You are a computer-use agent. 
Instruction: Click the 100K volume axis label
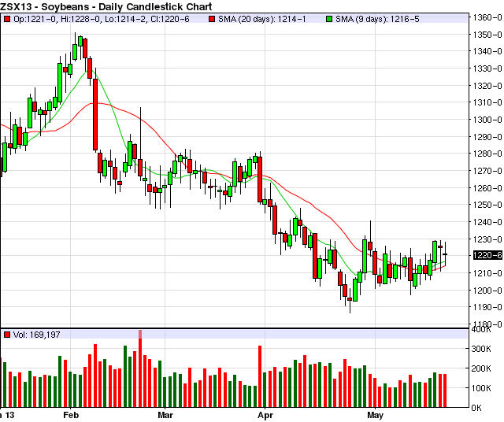click(481, 388)
